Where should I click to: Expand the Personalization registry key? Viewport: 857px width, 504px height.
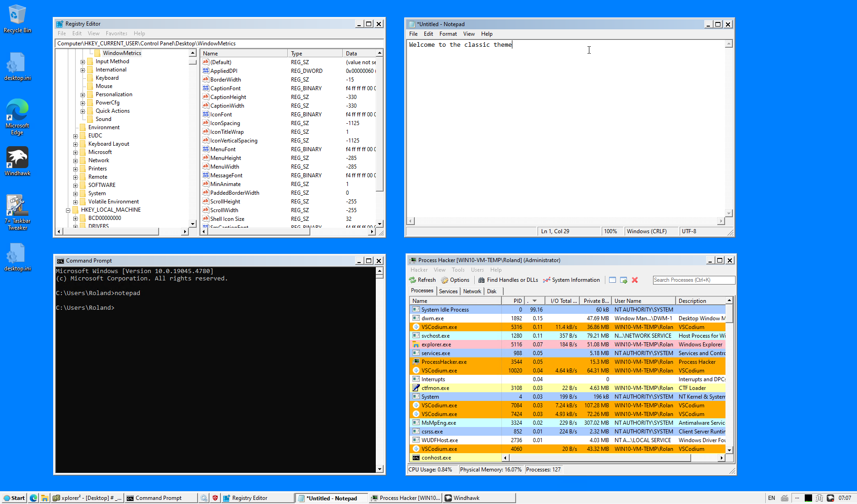(82, 94)
